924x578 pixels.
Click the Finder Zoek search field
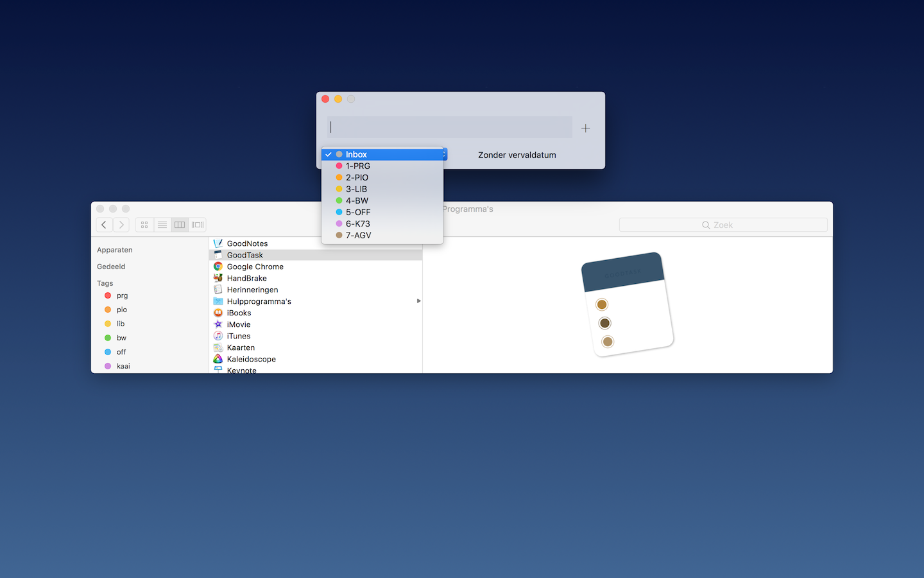[x=723, y=225]
